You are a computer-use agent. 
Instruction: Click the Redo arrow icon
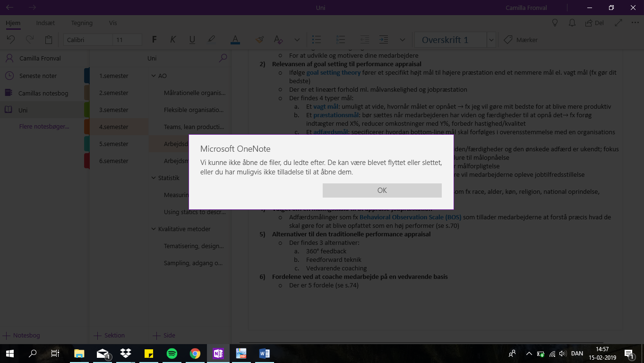(x=29, y=40)
